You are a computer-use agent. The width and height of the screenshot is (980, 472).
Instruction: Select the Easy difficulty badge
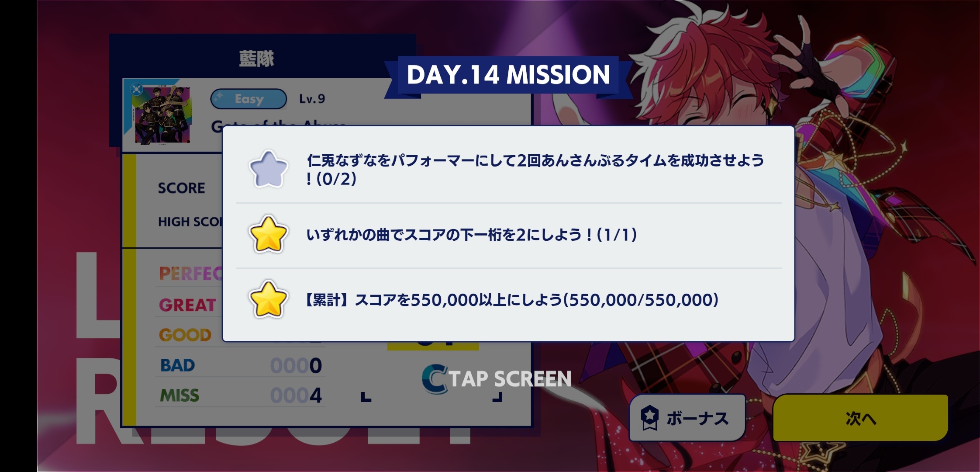(248, 99)
